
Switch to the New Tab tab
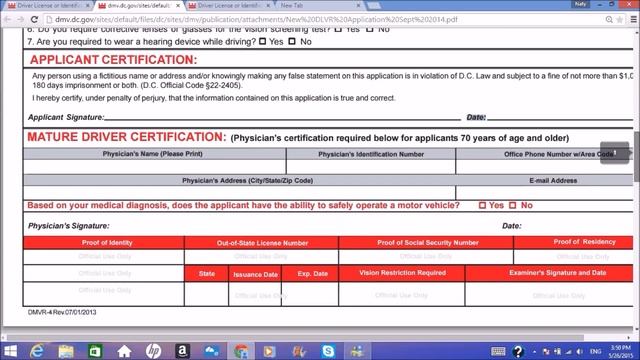click(319, 6)
